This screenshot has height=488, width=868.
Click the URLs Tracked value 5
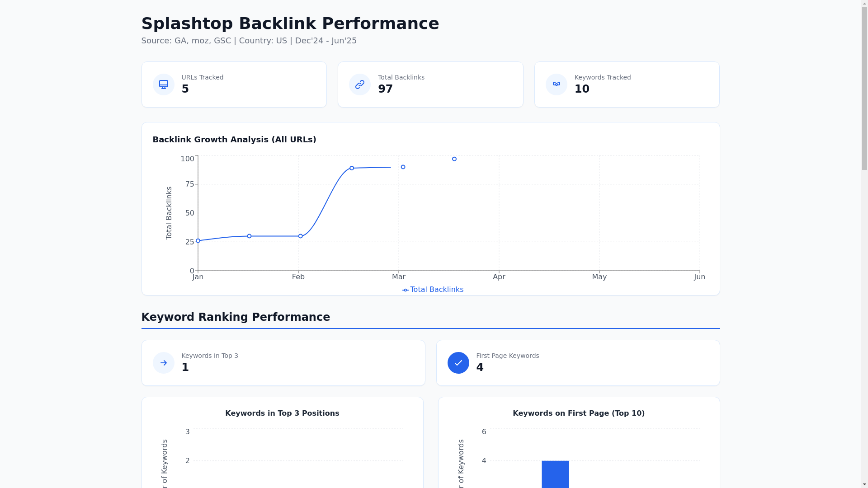pos(185,89)
